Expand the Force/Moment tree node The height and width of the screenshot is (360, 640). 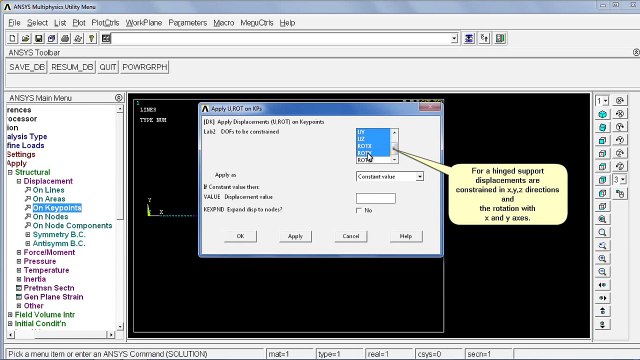coord(19,253)
